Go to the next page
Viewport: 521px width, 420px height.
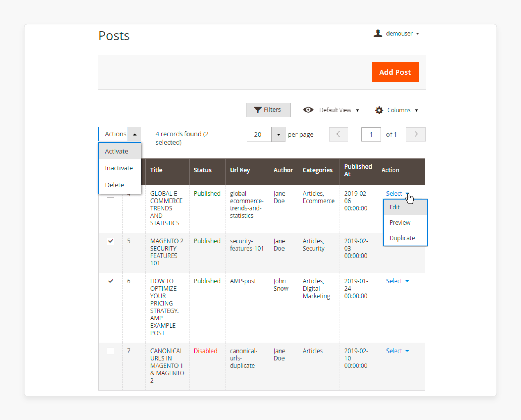click(415, 134)
